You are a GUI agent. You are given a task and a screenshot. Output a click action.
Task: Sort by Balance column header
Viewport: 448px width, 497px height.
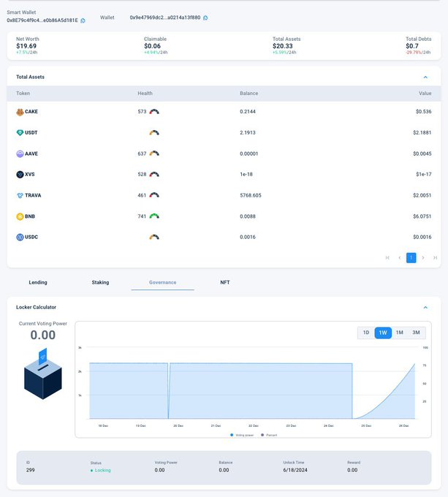pyautogui.click(x=249, y=94)
